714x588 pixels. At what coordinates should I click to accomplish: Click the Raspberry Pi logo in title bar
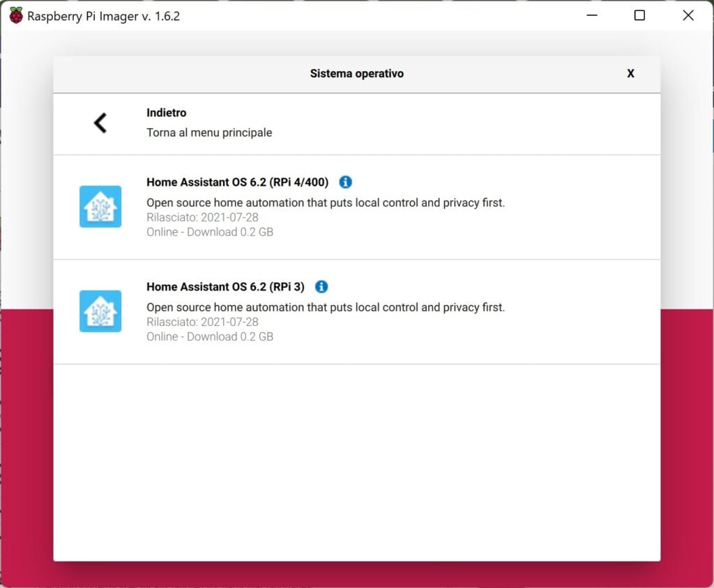click(16, 15)
